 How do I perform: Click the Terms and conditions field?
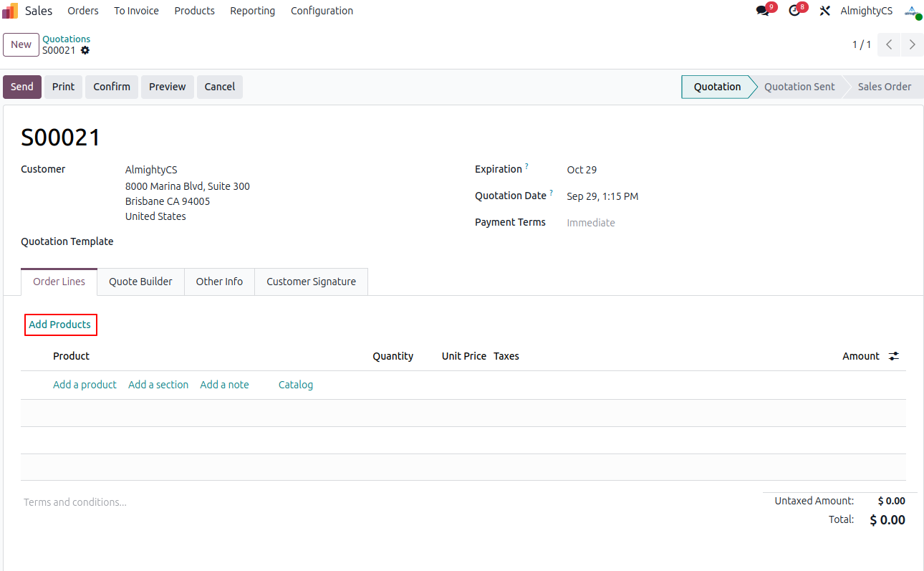pyautogui.click(x=75, y=502)
